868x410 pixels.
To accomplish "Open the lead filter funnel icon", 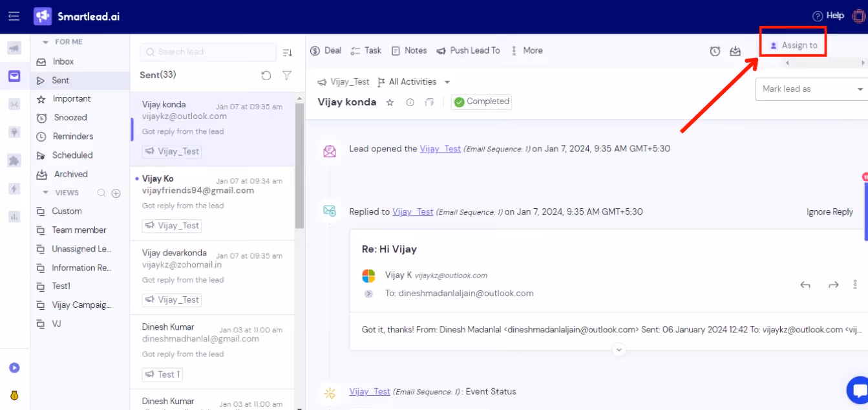I will 287,76.
